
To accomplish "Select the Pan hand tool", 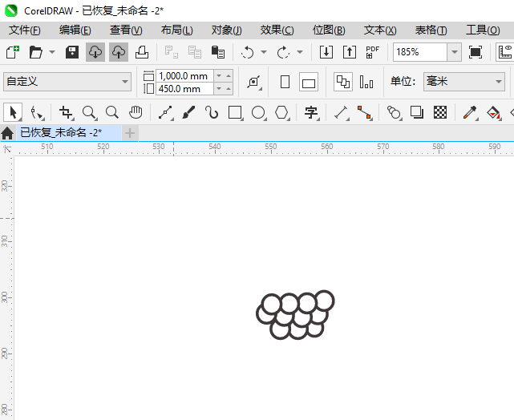I will pyautogui.click(x=136, y=112).
